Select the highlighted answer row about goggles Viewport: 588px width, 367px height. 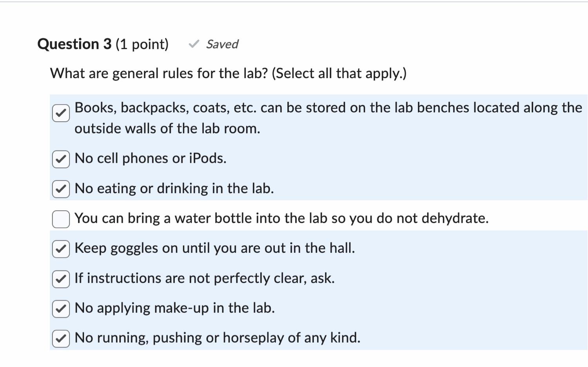pyautogui.click(x=274, y=248)
